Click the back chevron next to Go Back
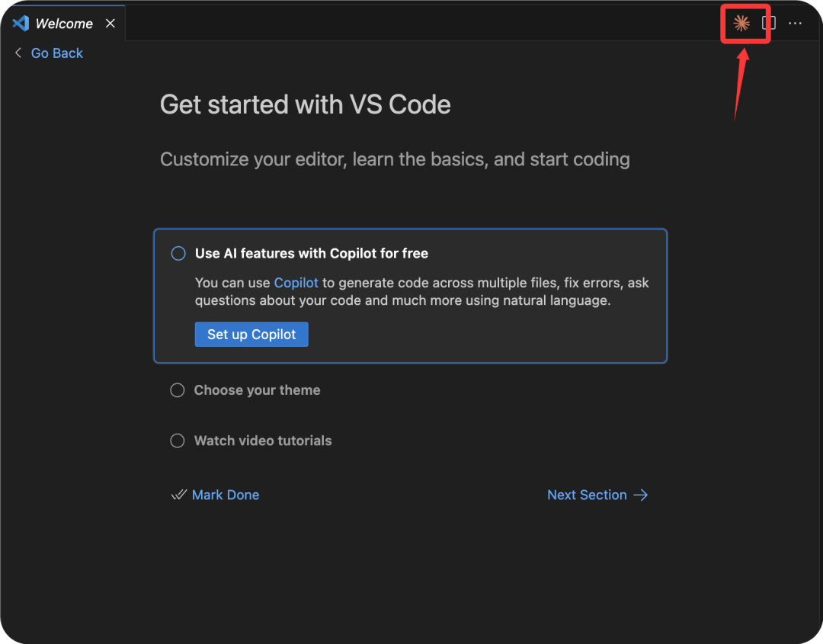 click(18, 53)
